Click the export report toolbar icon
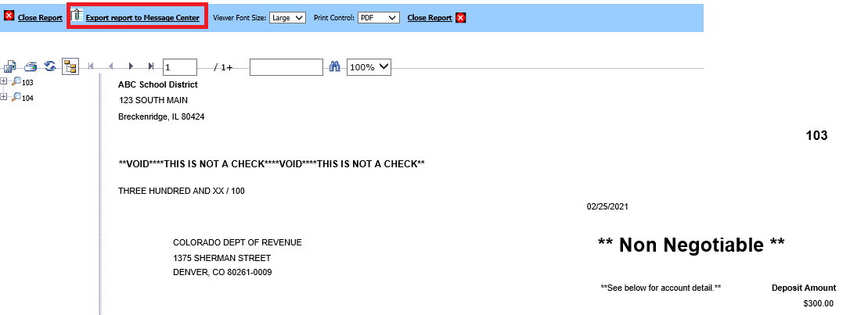Image resolution: width=868 pixels, height=315 pixels. [x=10, y=67]
